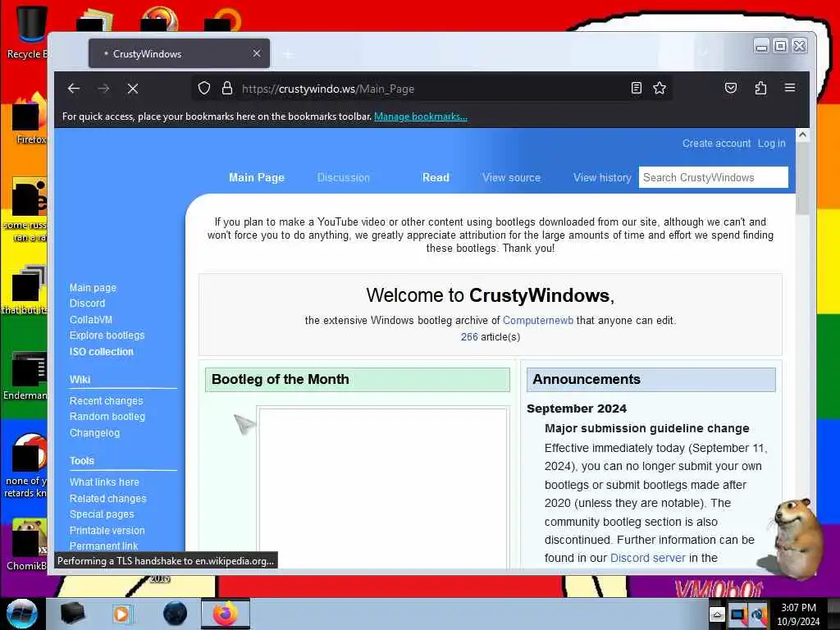The height and width of the screenshot is (630, 840).
Task: Close the CrustyWindows tab
Action: click(x=257, y=53)
